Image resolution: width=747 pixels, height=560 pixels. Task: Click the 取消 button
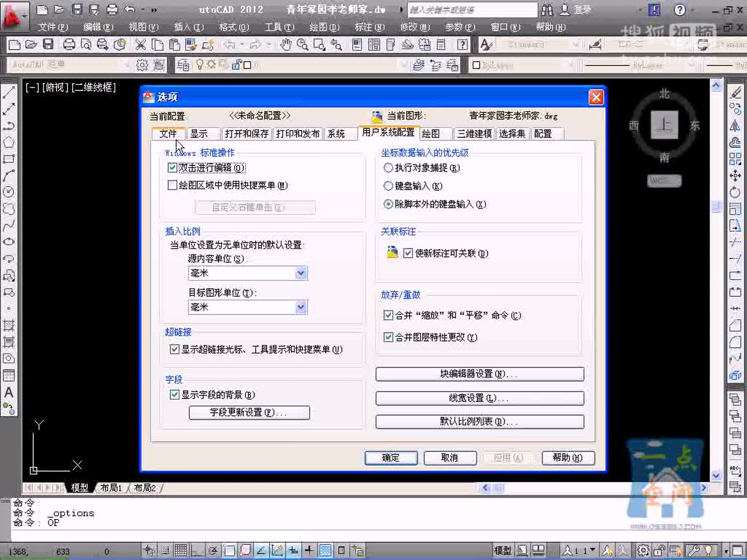(450, 458)
